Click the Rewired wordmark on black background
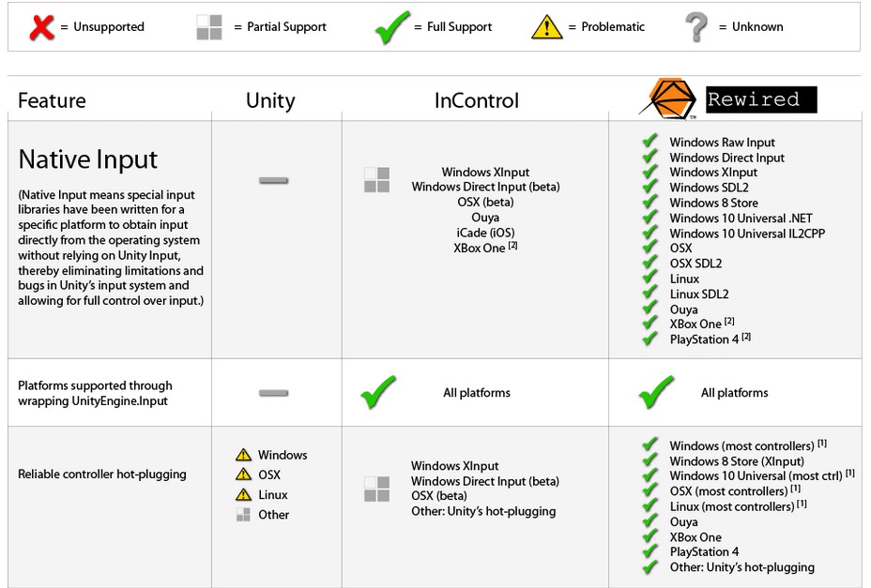This screenshot has width=871, height=588. click(761, 99)
